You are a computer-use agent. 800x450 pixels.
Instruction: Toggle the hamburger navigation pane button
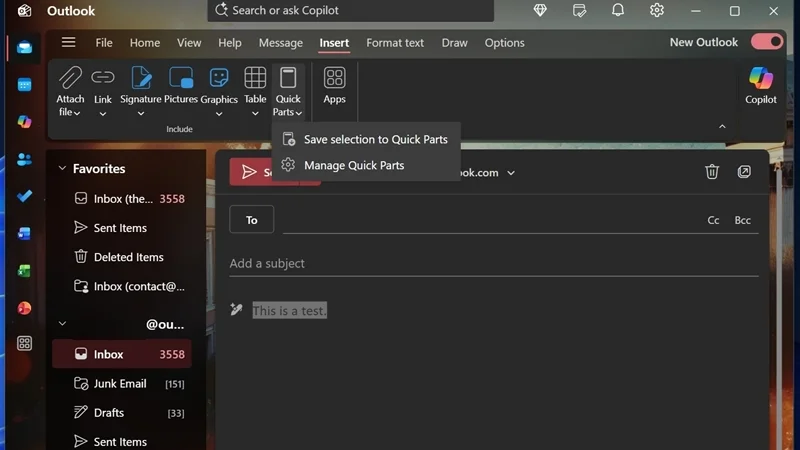click(68, 42)
